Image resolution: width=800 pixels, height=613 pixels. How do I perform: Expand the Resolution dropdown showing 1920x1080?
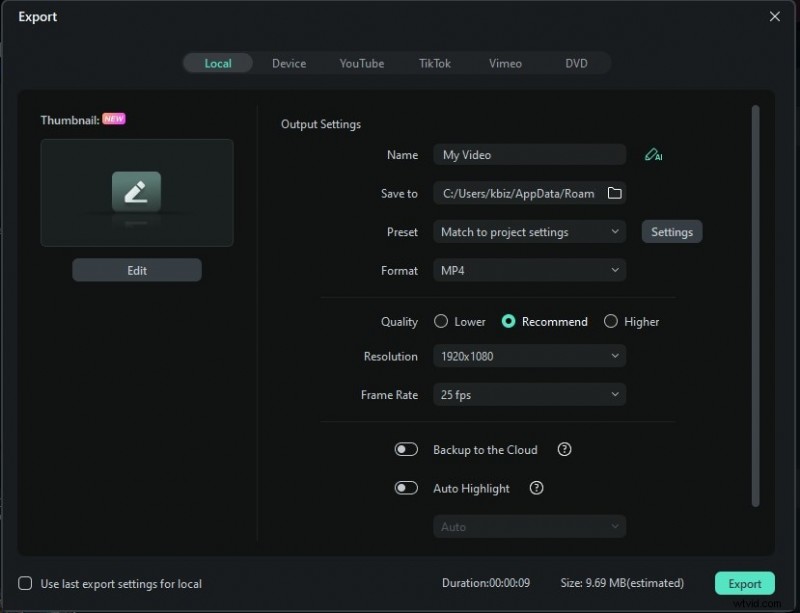pos(529,356)
